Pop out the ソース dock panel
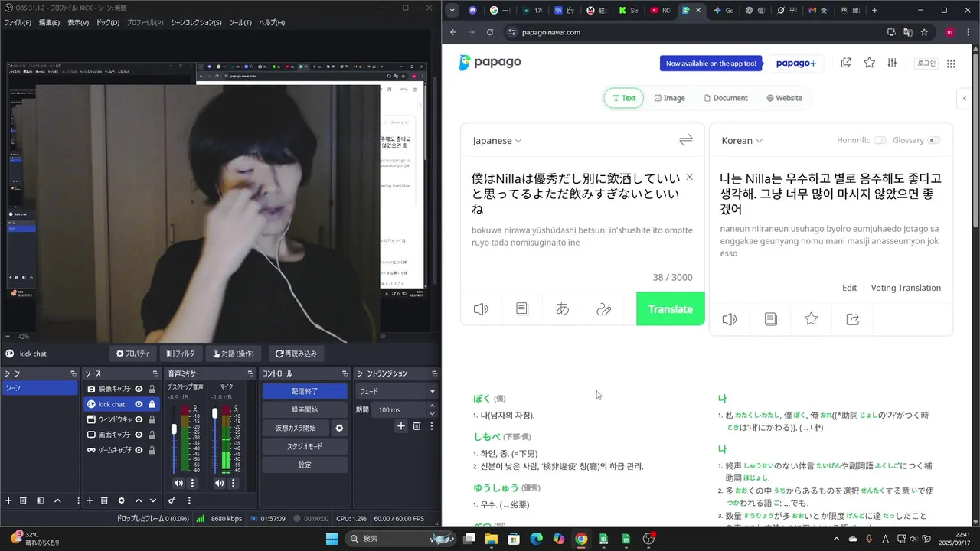The width and height of the screenshot is (980, 551). point(155,373)
